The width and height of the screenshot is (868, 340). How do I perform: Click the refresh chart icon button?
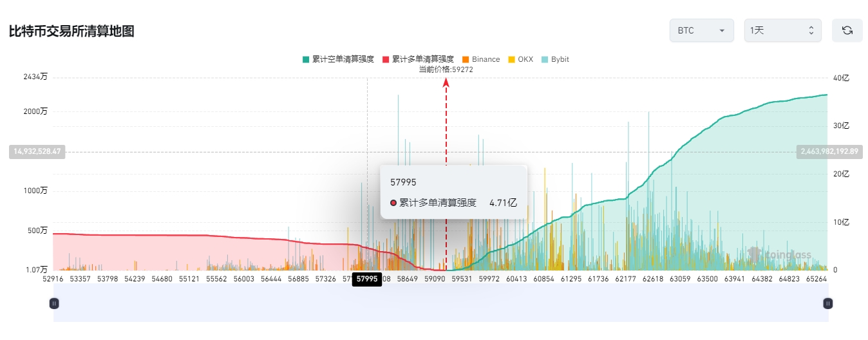[847, 30]
